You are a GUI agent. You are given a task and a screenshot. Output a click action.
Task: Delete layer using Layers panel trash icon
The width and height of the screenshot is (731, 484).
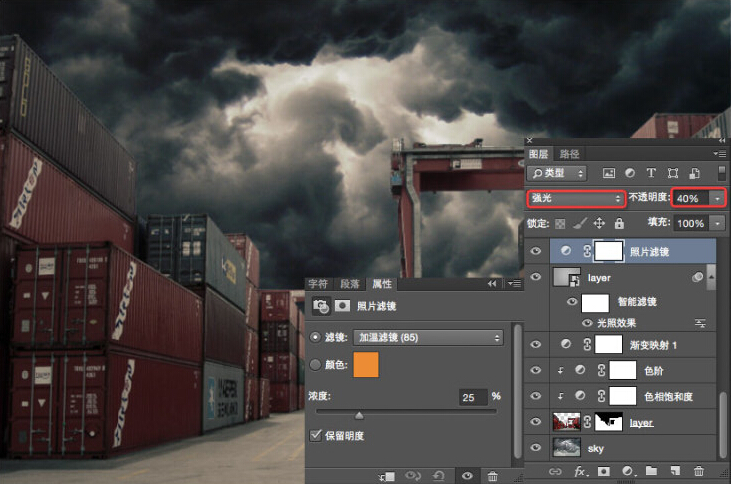(698, 471)
